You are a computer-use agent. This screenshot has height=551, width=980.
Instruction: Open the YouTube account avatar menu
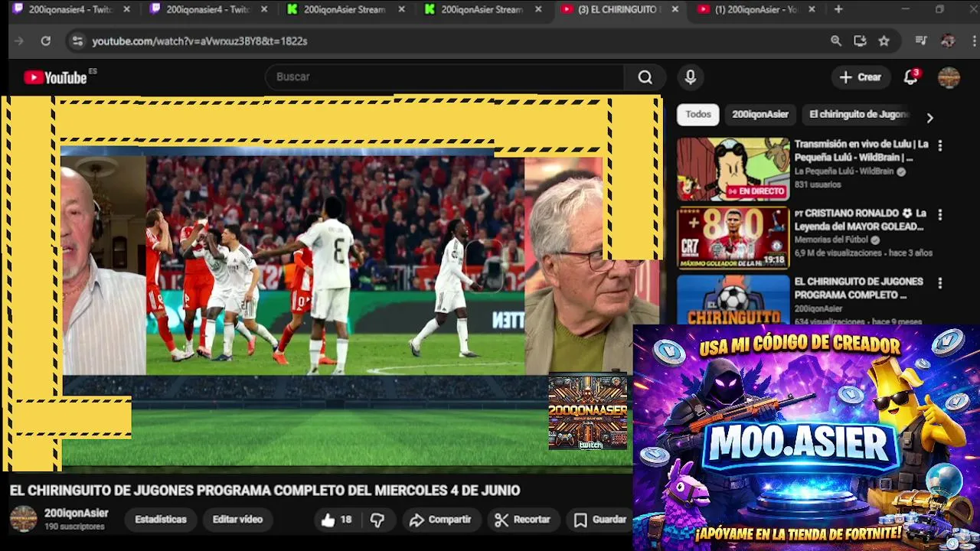pos(949,77)
